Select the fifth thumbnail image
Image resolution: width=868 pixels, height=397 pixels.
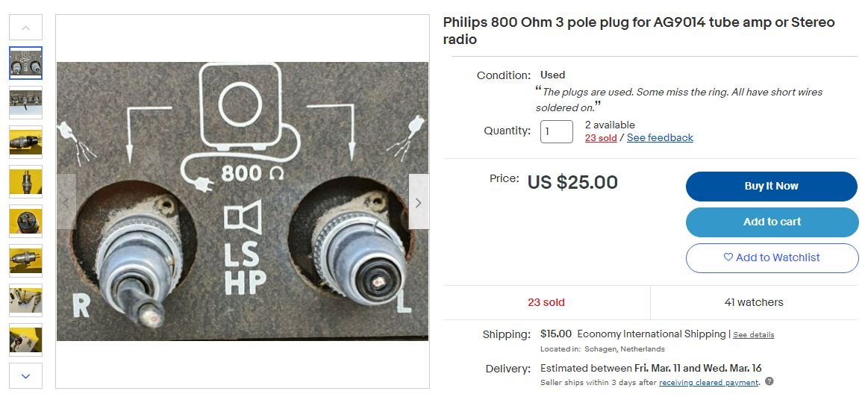coord(25,221)
